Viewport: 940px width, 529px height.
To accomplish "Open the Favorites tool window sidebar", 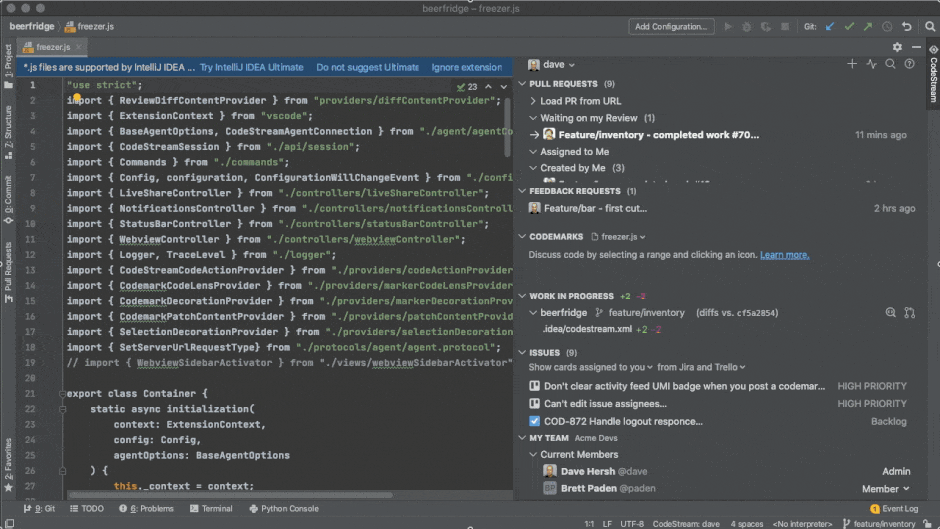I will 8,465.
